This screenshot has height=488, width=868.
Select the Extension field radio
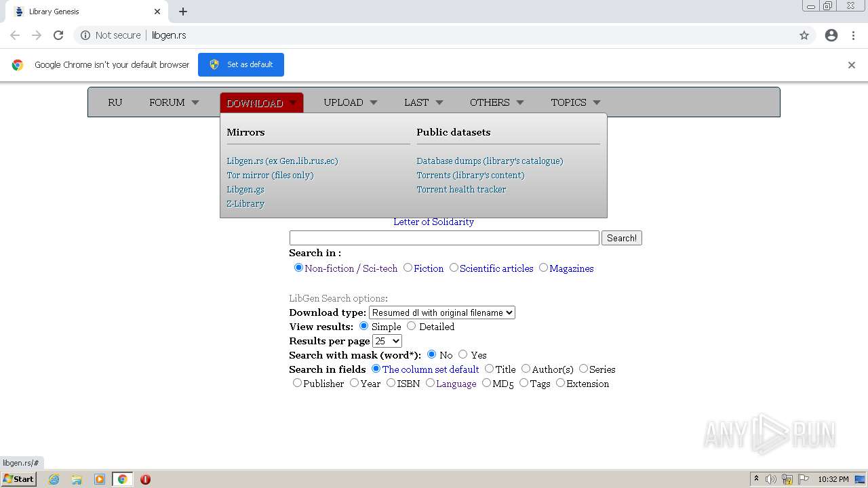point(560,383)
